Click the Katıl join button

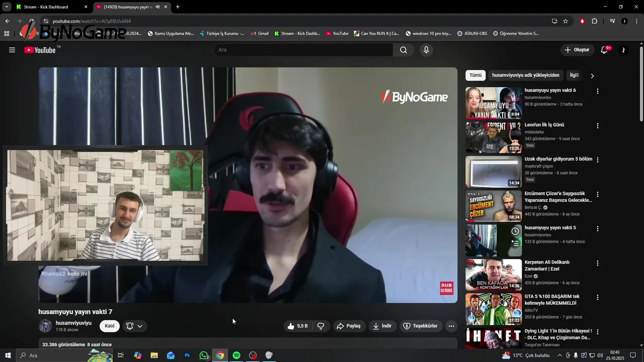click(110, 326)
